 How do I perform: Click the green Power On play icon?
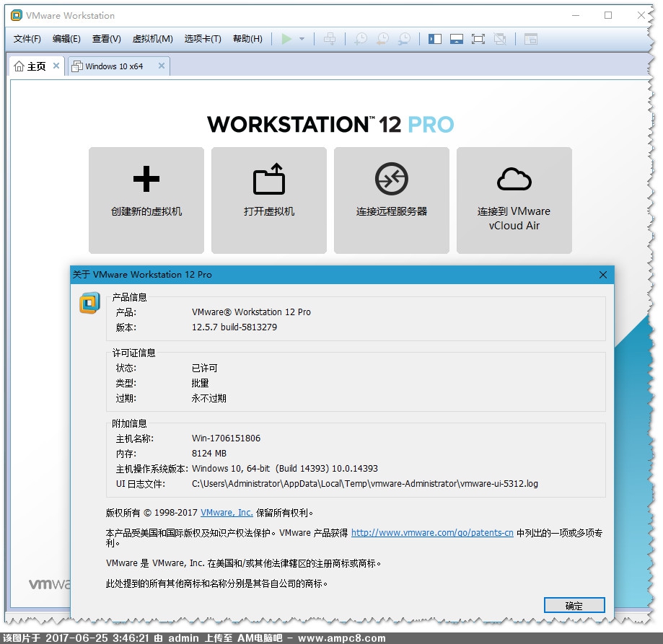286,39
